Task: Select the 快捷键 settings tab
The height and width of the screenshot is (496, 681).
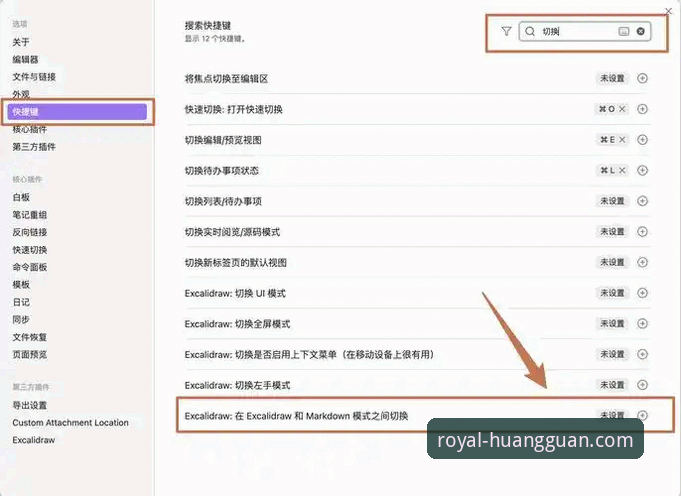Action: coord(77,112)
